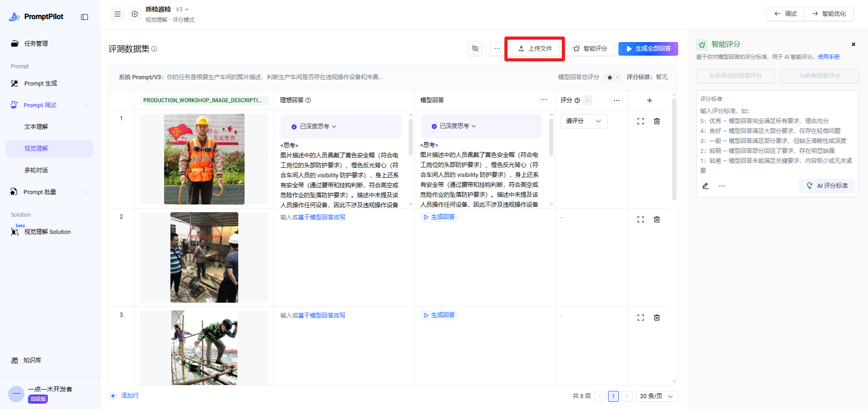
Task: Open the V3 version dropdown
Action: tap(182, 10)
